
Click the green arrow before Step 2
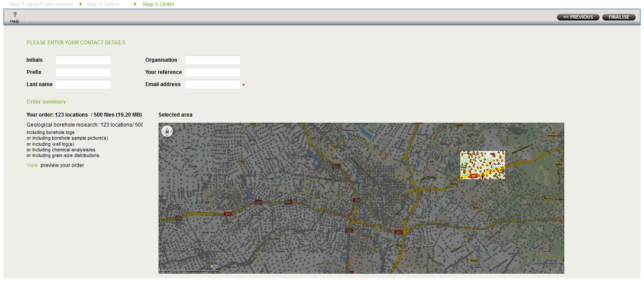[x=81, y=4]
